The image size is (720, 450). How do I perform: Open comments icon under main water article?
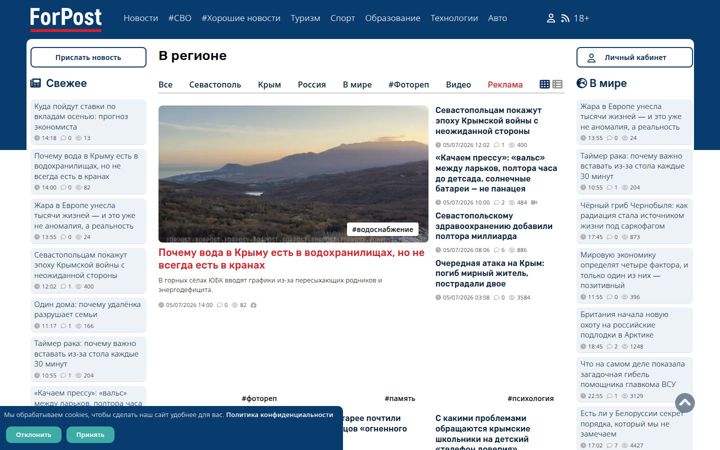(x=219, y=305)
